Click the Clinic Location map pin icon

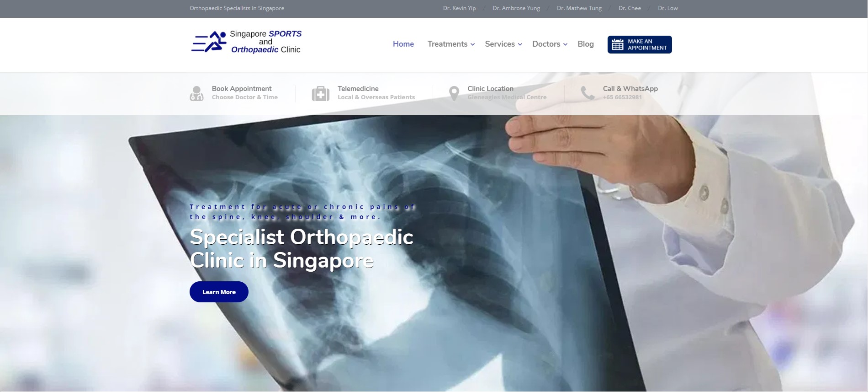point(454,93)
